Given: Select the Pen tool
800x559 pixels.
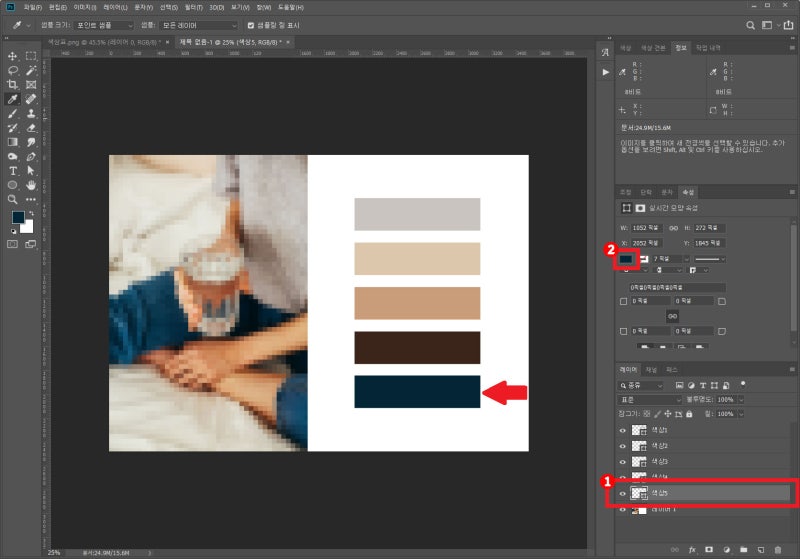Looking at the screenshot, I should 31,156.
